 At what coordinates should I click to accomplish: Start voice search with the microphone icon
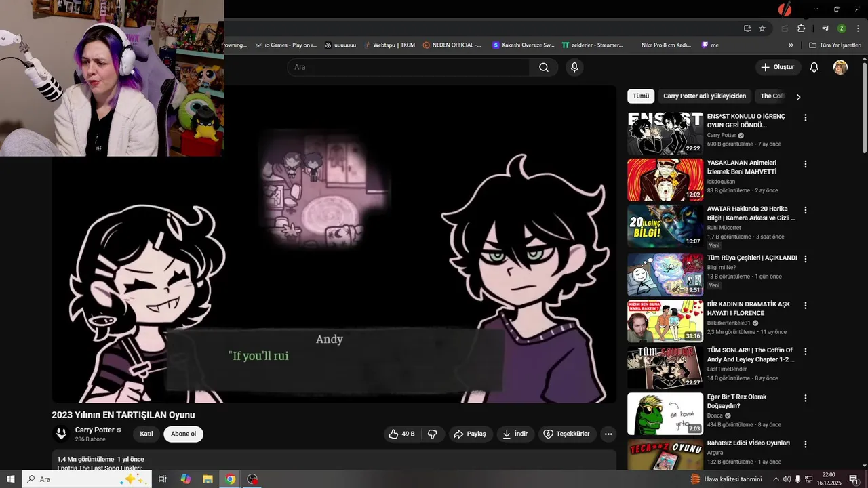tap(574, 67)
